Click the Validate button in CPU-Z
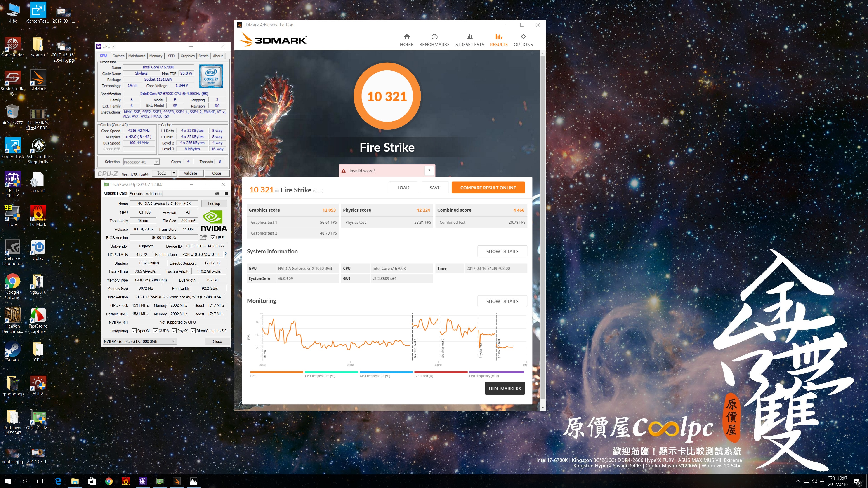Screen dimensions: 868x488 click(x=190, y=173)
